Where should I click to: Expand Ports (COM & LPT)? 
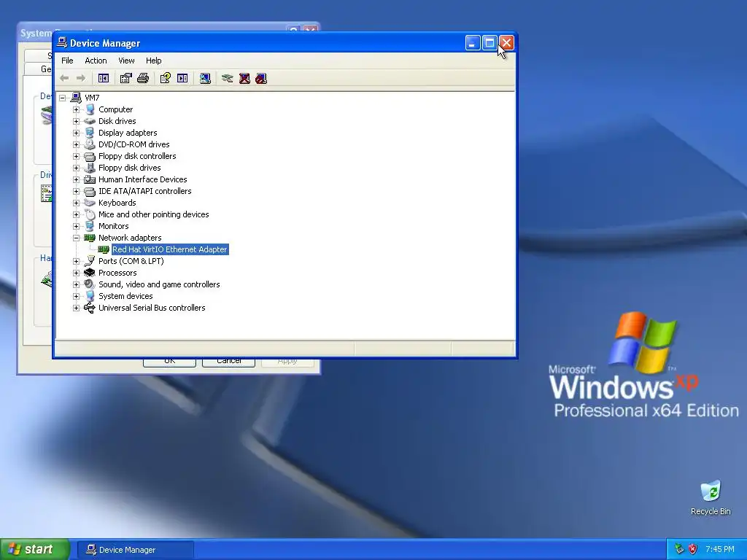point(76,261)
